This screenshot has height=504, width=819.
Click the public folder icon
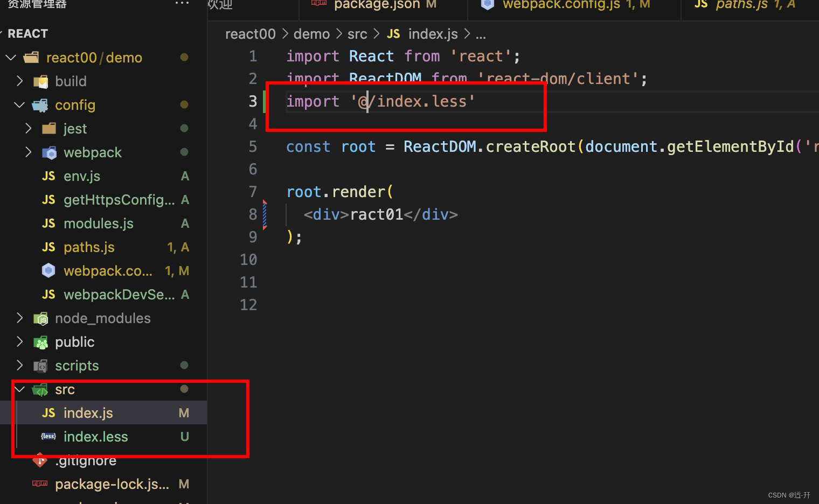pos(41,342)
